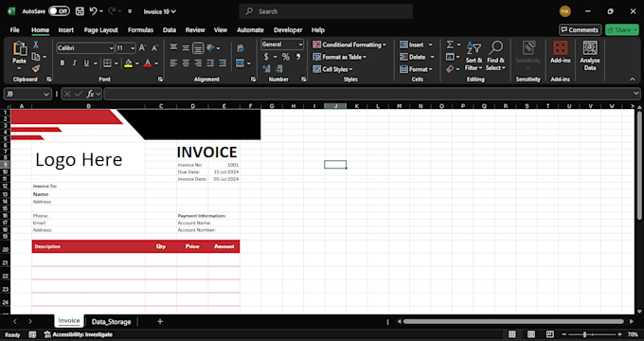Open the Calibri font name dropdown
The image size is (644, 341).
tap(111, 48)
